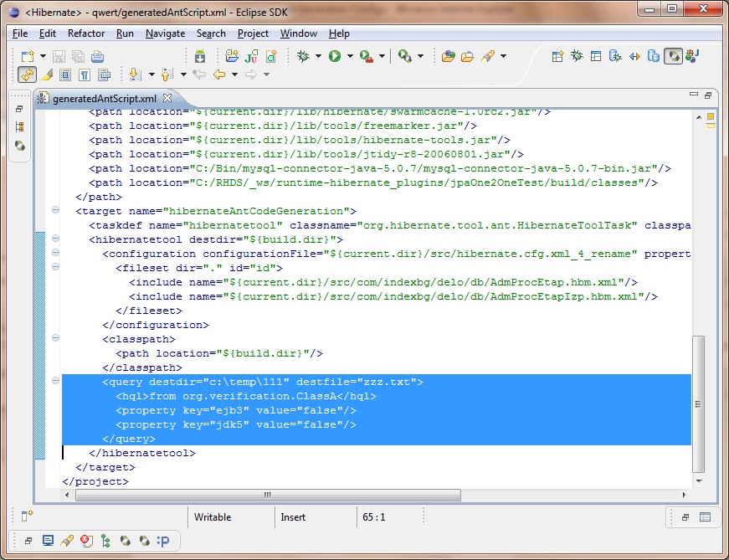729x560 pixels.
Task: Open the Help menu
Action: coord(339,33)
